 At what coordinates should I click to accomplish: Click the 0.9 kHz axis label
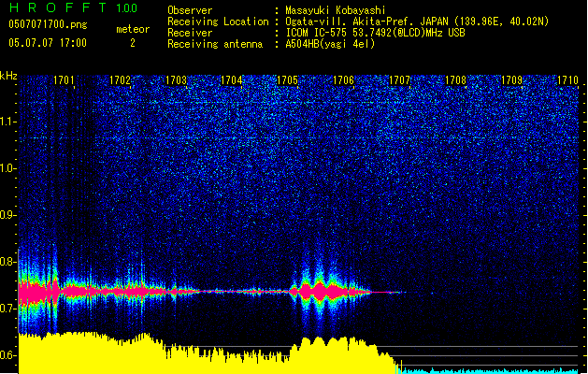[8, 215]
